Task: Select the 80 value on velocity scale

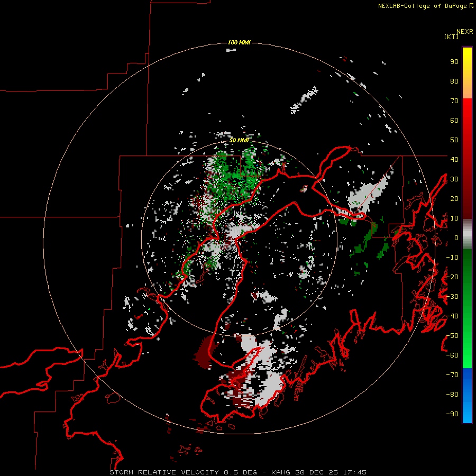Action: tap(454, 81)
